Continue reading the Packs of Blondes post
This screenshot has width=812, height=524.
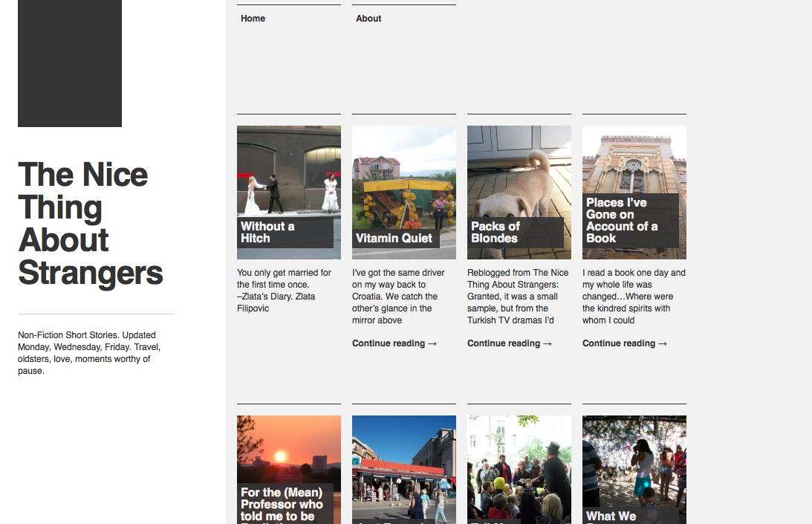[509, 343]
